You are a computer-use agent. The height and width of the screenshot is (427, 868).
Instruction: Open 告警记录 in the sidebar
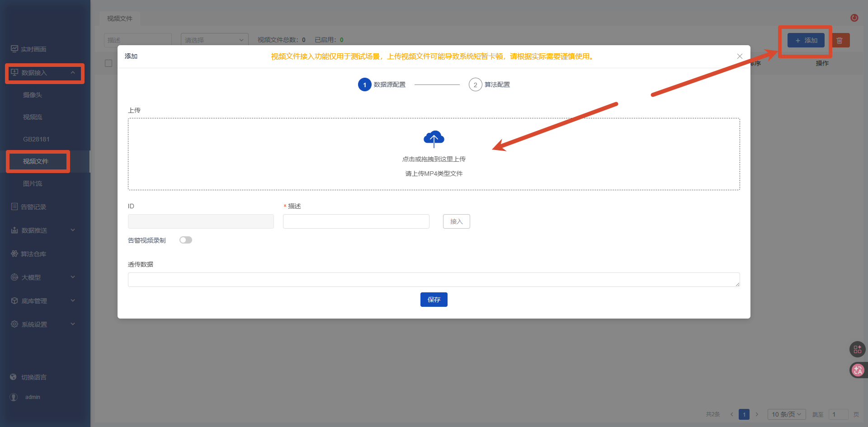(x=29, y=206)
